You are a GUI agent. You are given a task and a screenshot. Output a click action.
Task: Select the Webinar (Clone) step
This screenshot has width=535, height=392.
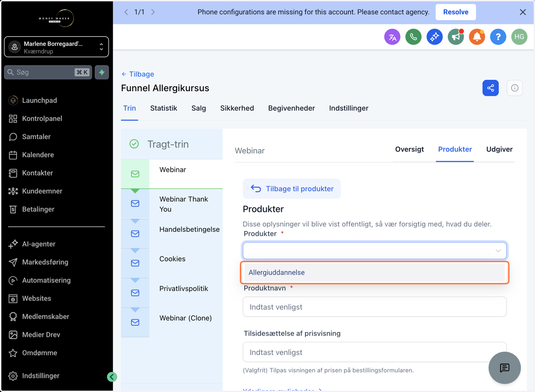click(172, 323)
